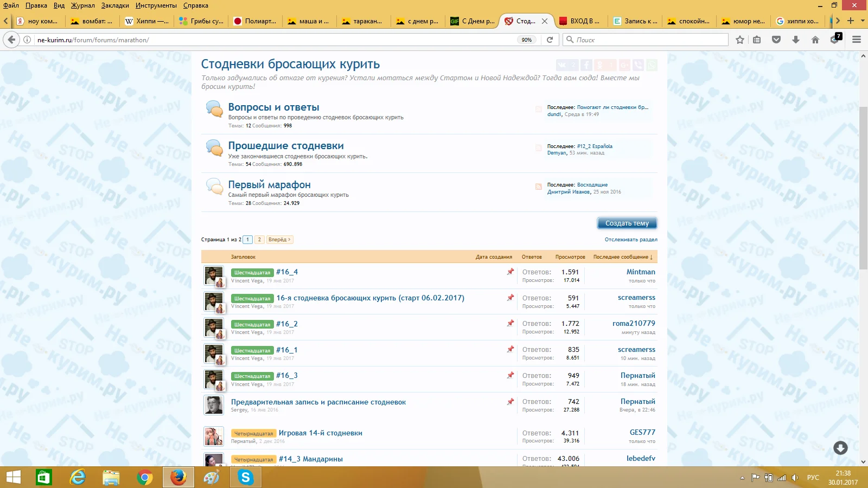Click the site information icon in address bar
The width and height of the screenshot is (868, 488).
27,40
